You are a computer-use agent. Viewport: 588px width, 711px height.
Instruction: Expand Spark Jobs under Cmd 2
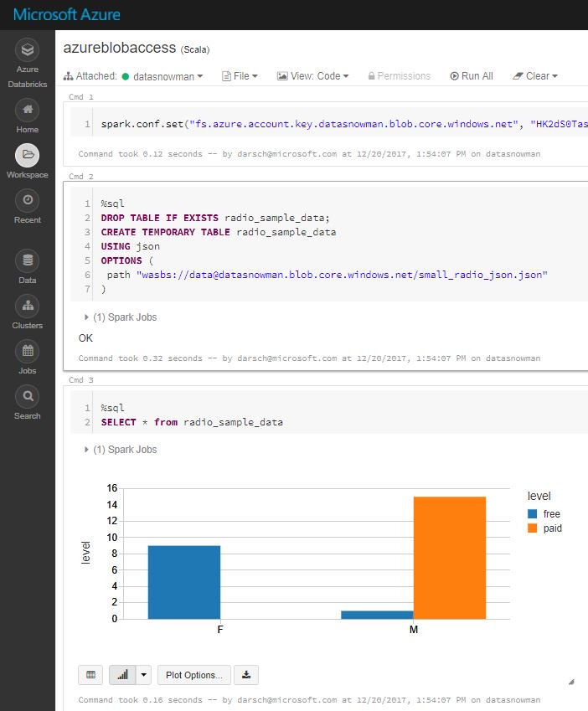(121, 317)
